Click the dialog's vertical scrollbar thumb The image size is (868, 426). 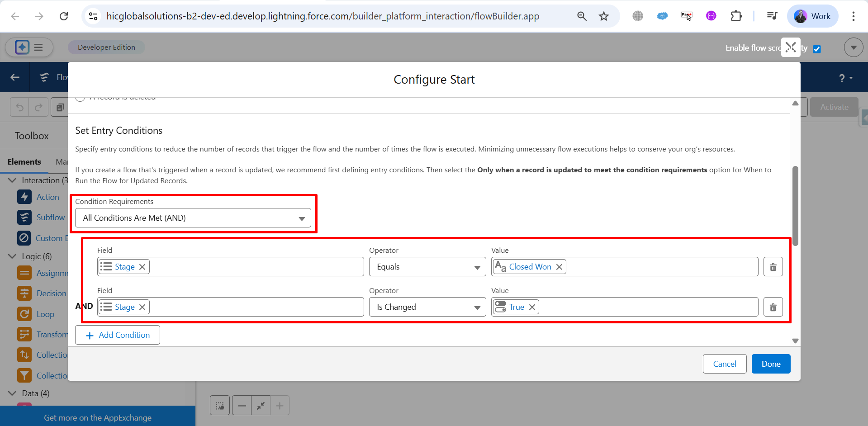(795, 206)
